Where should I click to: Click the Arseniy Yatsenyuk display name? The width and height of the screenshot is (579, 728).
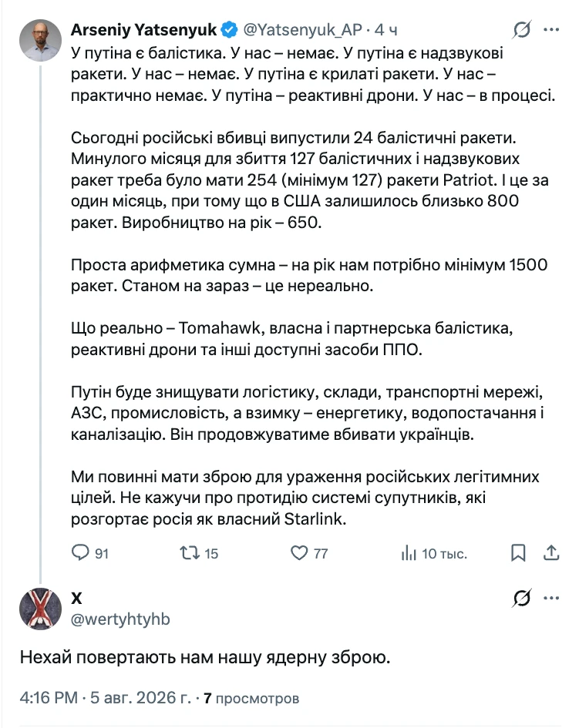(x=143, y=30)
